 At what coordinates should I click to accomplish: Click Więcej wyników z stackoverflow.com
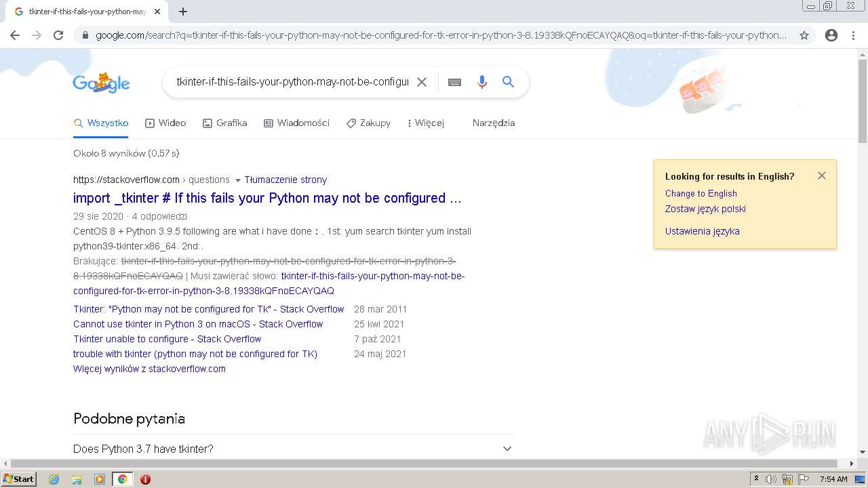click(149, 369)
